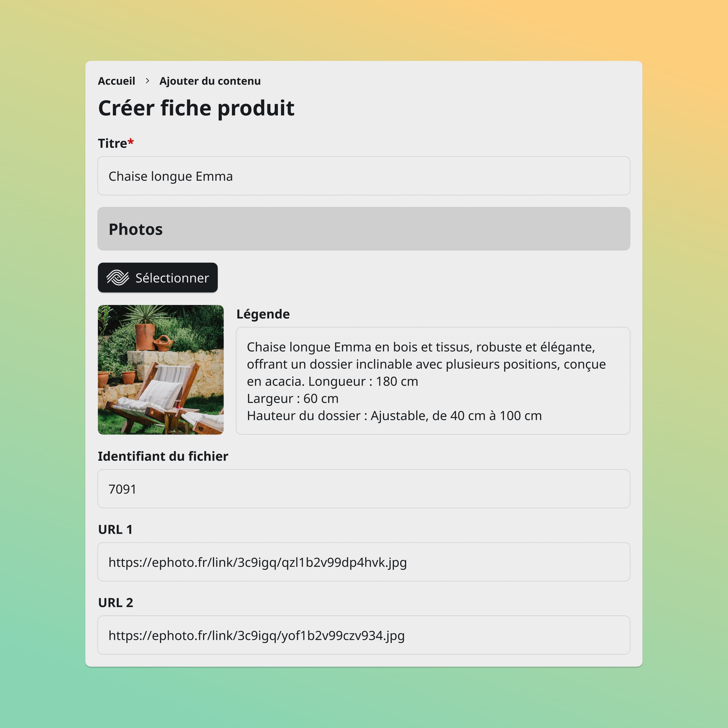Click the chaise longue photo thumbnail
The width and height of the screenshot is (728, 728).
(x=160, y=370)
